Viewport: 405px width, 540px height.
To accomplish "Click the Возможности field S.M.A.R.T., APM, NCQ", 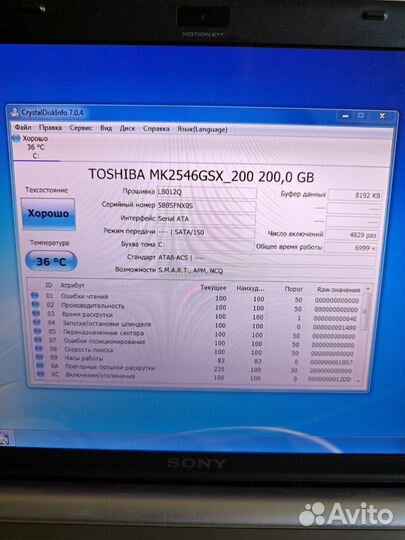I will (x=266, y=271).
